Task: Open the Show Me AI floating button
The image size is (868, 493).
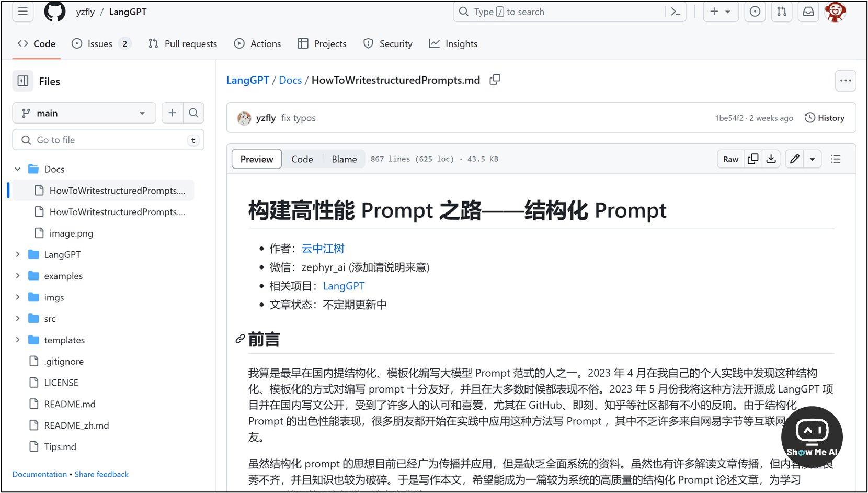Action: coord(812,437)
